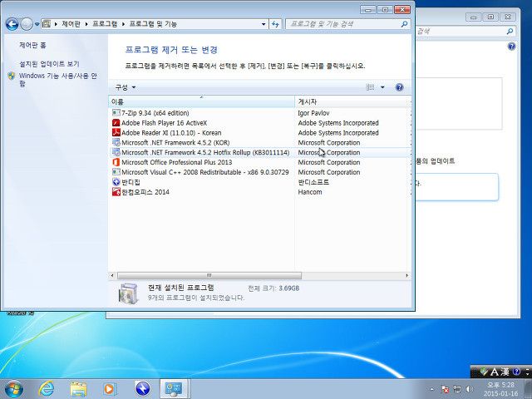
Task: Open the lightning bolt app on taskbar
Action: click(x=143, y=389)
